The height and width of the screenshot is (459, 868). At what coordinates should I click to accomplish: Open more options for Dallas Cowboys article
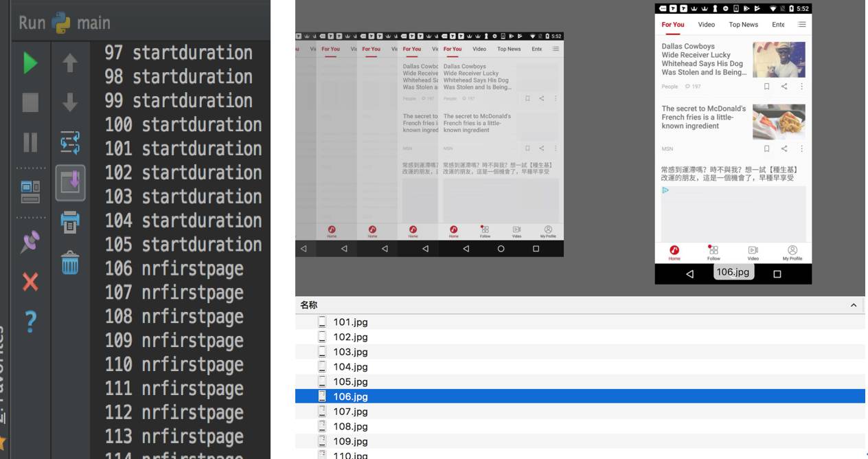point(801,87)
